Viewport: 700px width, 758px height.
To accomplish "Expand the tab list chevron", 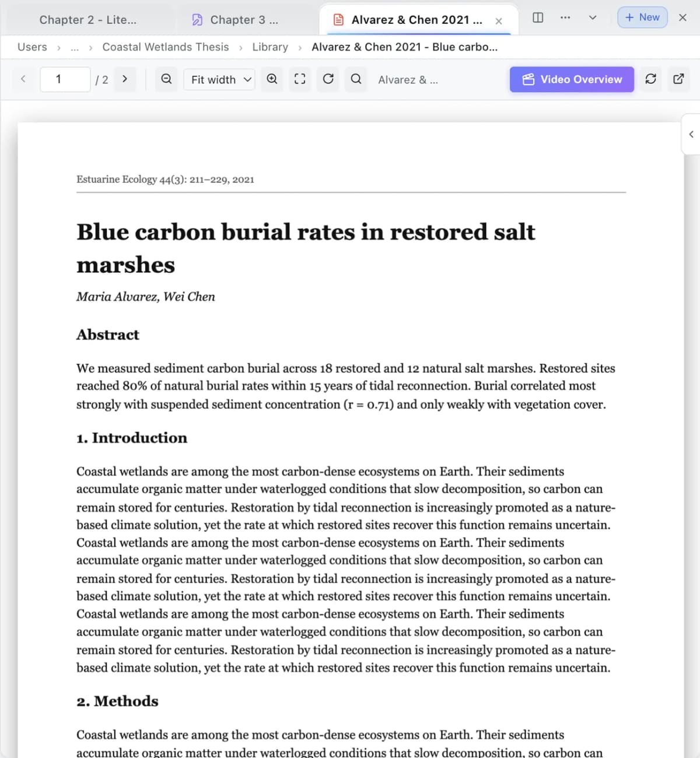I will [x=593, y=17].
